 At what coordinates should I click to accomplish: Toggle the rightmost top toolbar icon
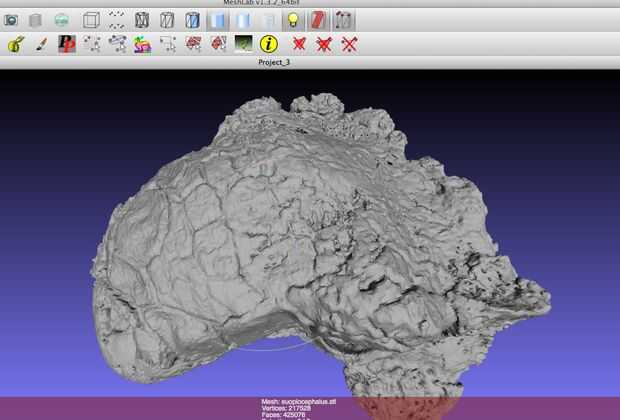pyautogui.click(x=345, y=19)
